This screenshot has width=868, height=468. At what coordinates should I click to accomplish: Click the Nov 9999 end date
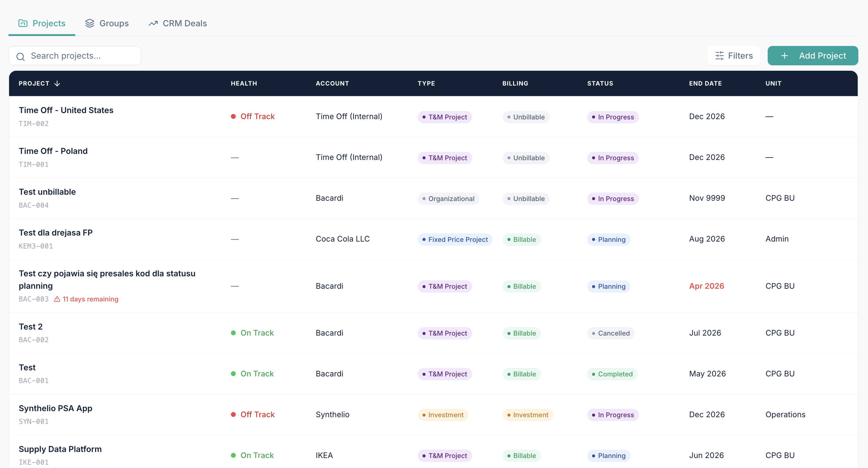click(707, 198)
